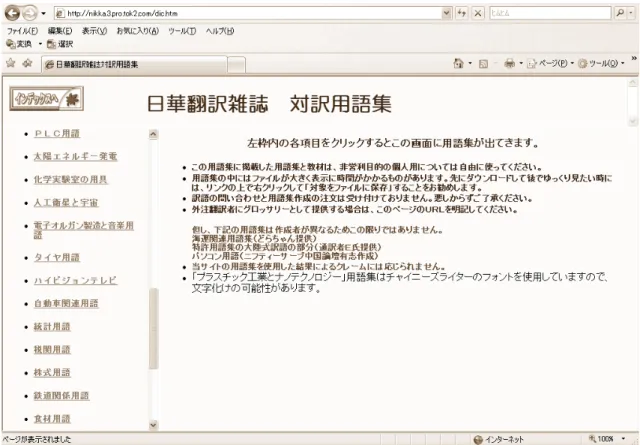The width and height of the screenshot is (640, 445).
Task: Click the browser Back arrow button
Action: [13, 13]
